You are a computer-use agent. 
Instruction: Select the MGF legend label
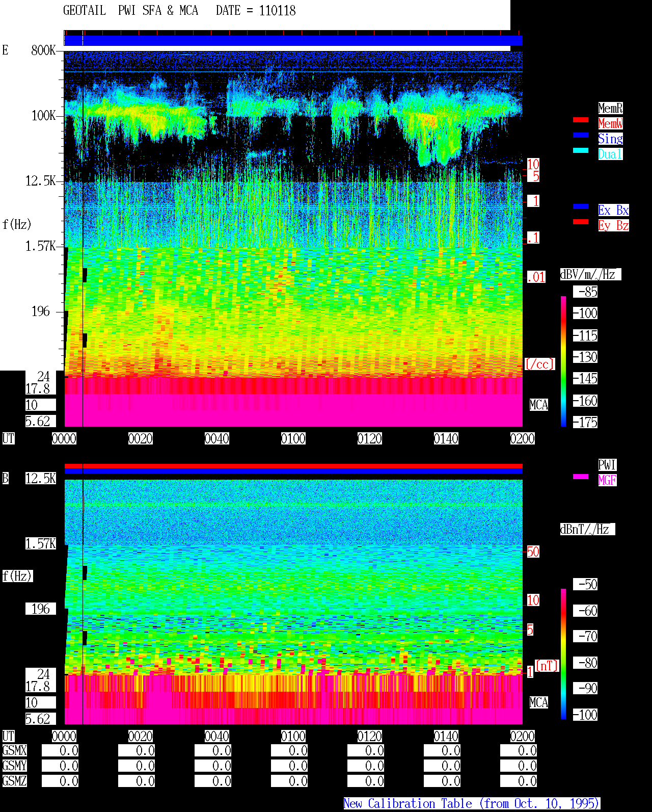(607, 480)
